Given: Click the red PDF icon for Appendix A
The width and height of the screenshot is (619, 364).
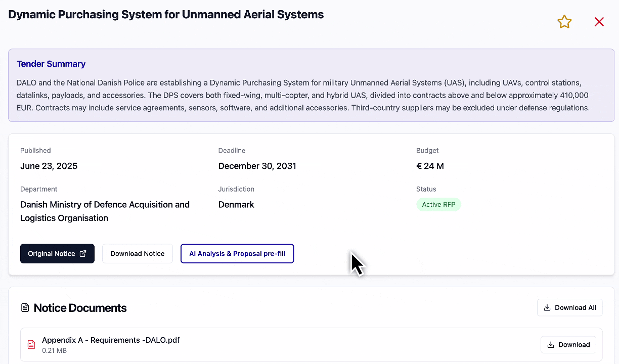Looking at the screenshot, I should (31, 345).
